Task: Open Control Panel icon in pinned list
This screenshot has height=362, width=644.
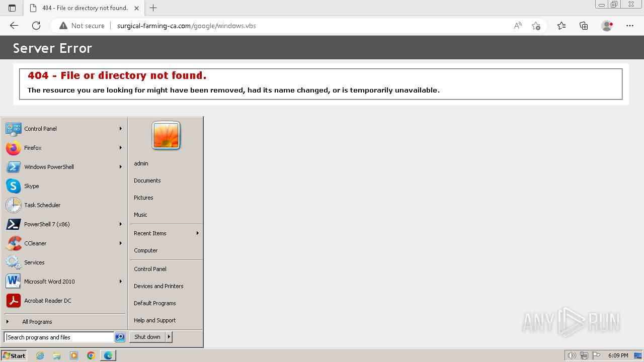Action: pos(13,129)
